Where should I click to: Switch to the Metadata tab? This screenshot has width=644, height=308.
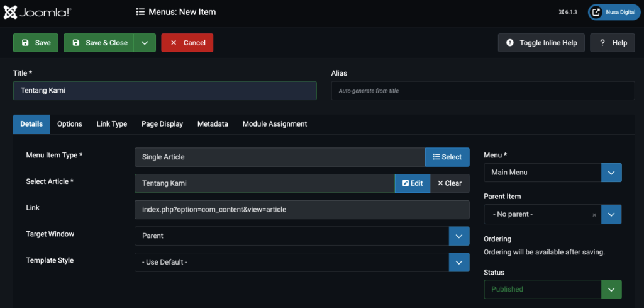coord(213,124)
